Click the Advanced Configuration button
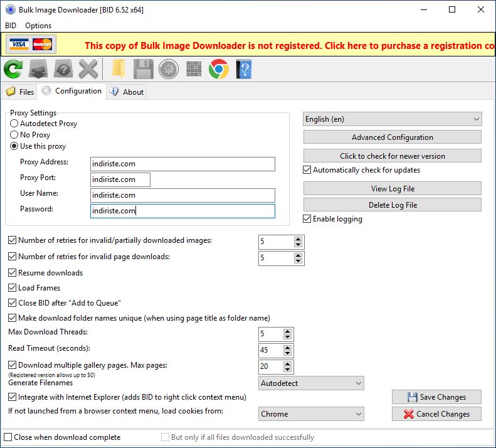Screen dimensions: 496x448 pyautogui.click(x=393, y=137)
